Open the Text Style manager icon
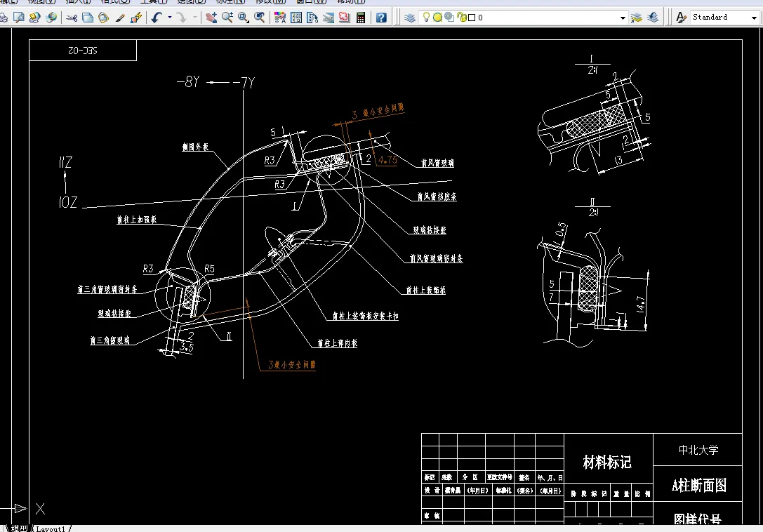 click(682, 18)
